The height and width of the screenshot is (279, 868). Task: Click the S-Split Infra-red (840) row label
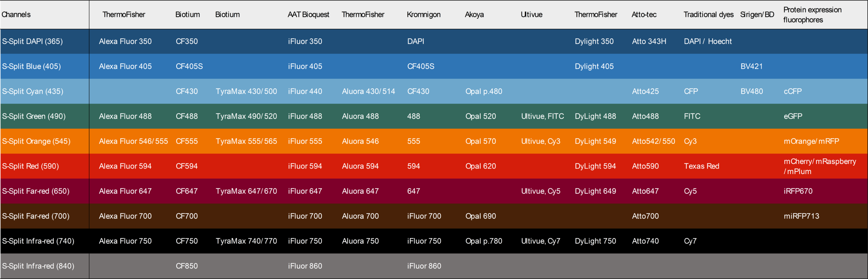(38, 266)
